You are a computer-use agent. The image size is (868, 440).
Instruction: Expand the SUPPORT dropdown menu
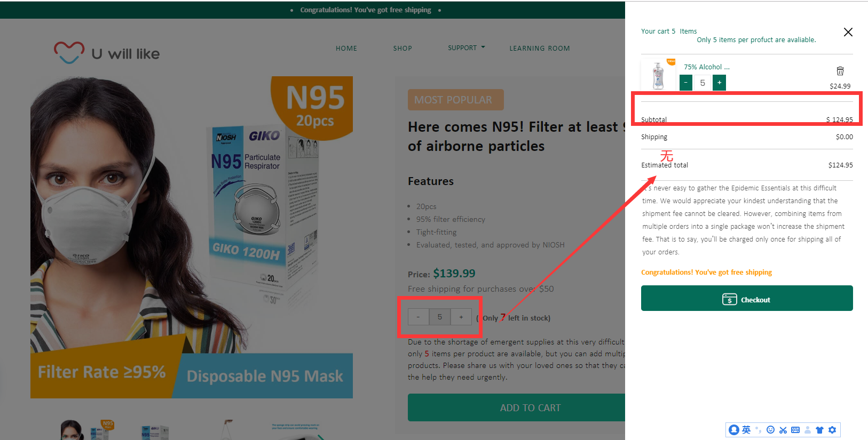point(466,47)
